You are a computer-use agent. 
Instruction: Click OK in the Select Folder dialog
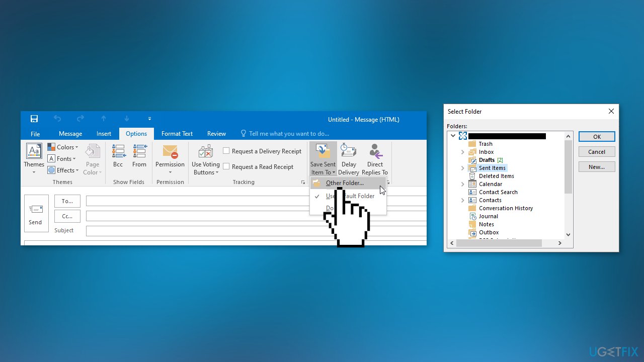pos(597,136)
